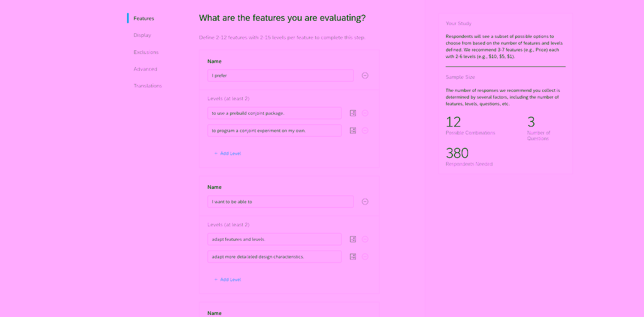Remove the 'I prefer' feature
Screen dimensions: 644x317
point(365,76)
